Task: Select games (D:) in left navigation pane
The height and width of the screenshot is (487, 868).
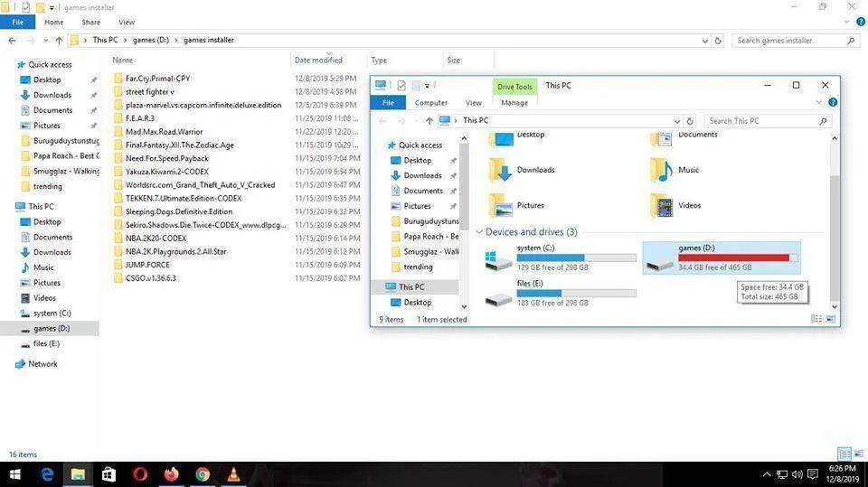Action: (x=51, y=329)
